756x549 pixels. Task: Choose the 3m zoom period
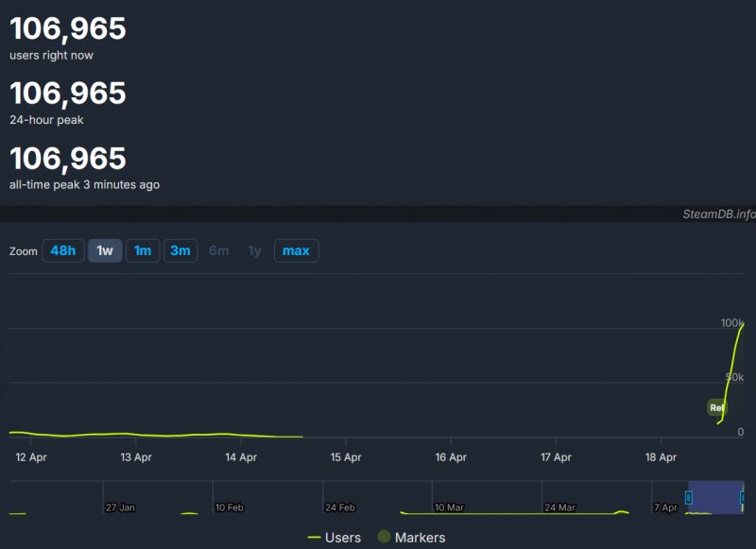180,250
